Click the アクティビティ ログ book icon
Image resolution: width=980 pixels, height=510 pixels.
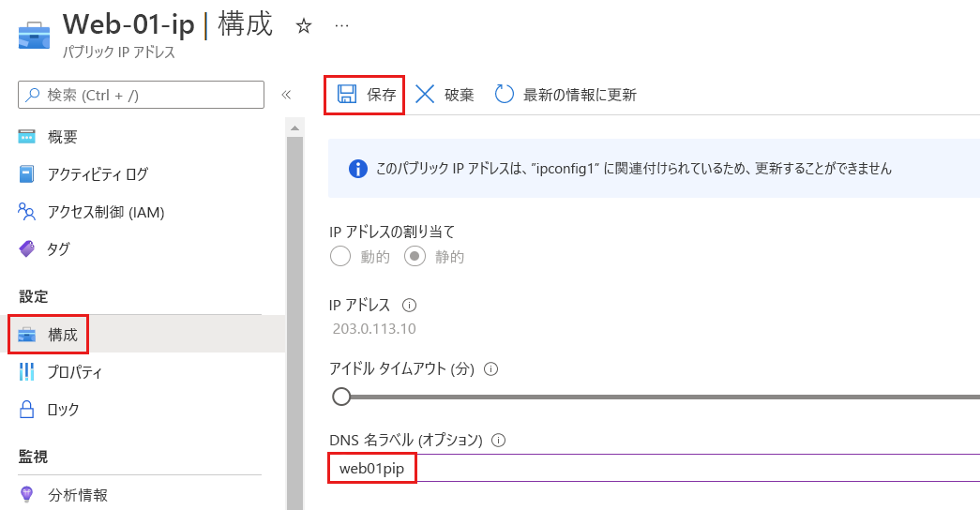(27, 173)
